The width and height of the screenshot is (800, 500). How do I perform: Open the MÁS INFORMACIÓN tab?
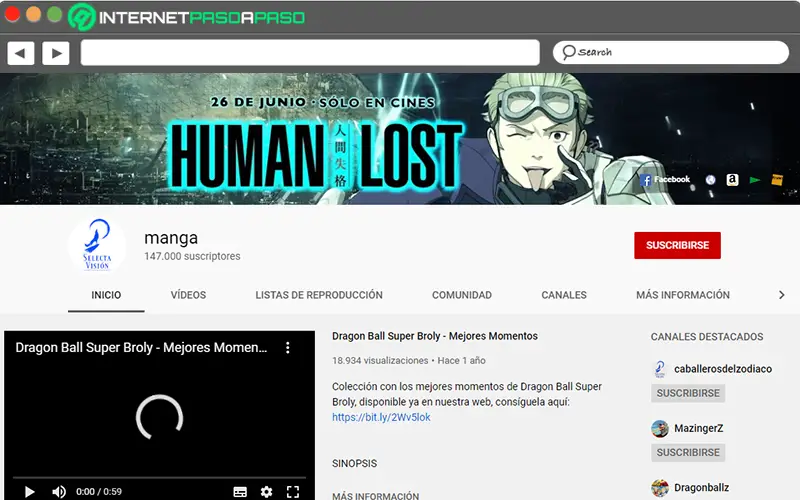[x=683, y=295]
